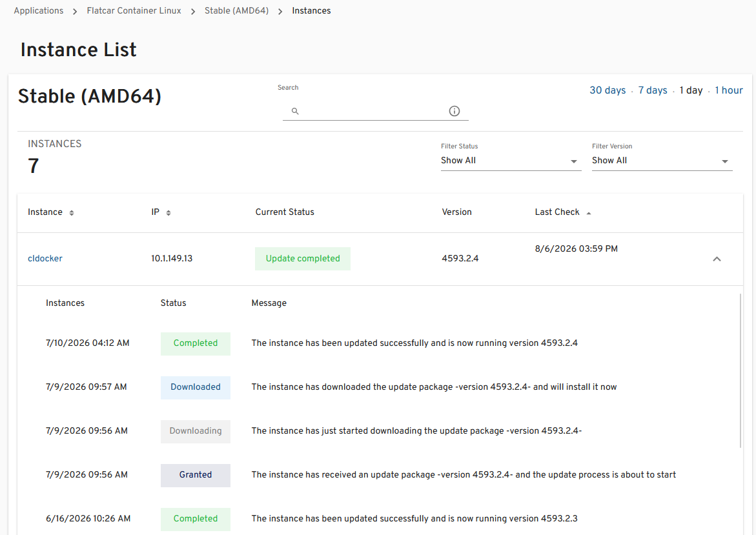Select the 7 days time range
This screenshot has height=535, width=756.
tap(653, 90)
